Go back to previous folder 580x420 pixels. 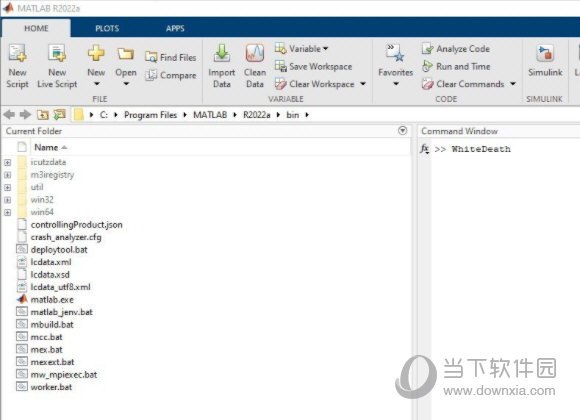pyautogui.click(x=9, y=115)
